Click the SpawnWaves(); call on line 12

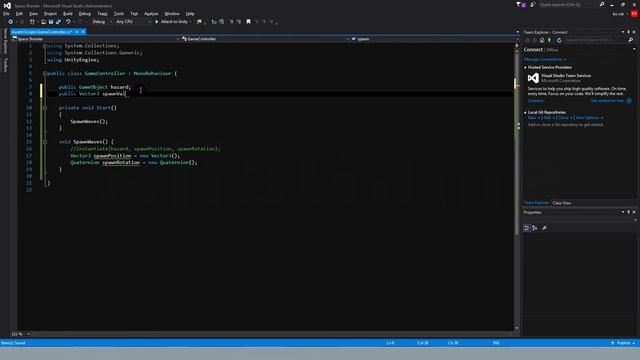[x=89, y=121]
